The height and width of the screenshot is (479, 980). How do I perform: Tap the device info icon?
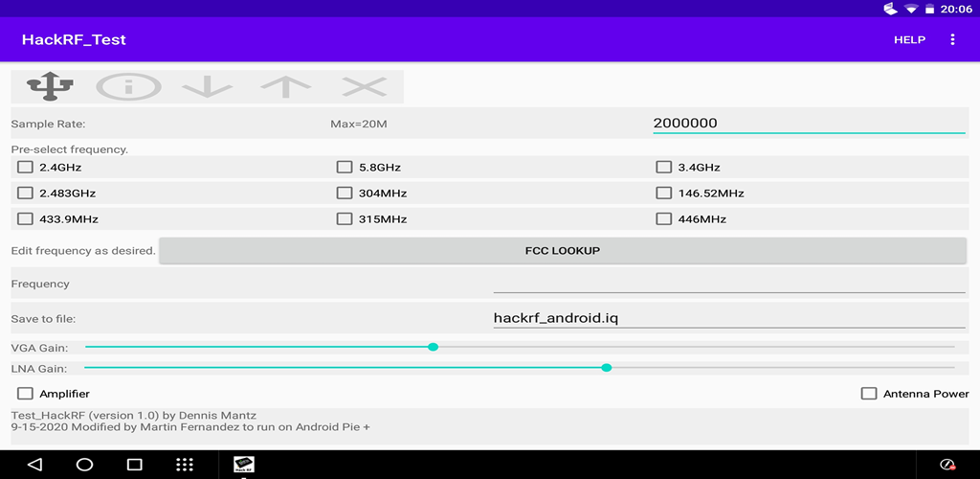pyautogui.click(x=129, y=87)
